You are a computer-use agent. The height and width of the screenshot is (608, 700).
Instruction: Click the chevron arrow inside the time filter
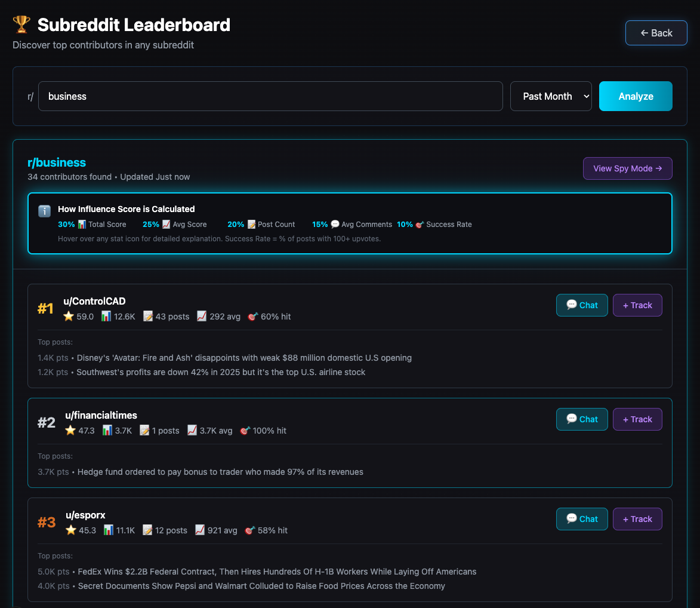point(587,96)
